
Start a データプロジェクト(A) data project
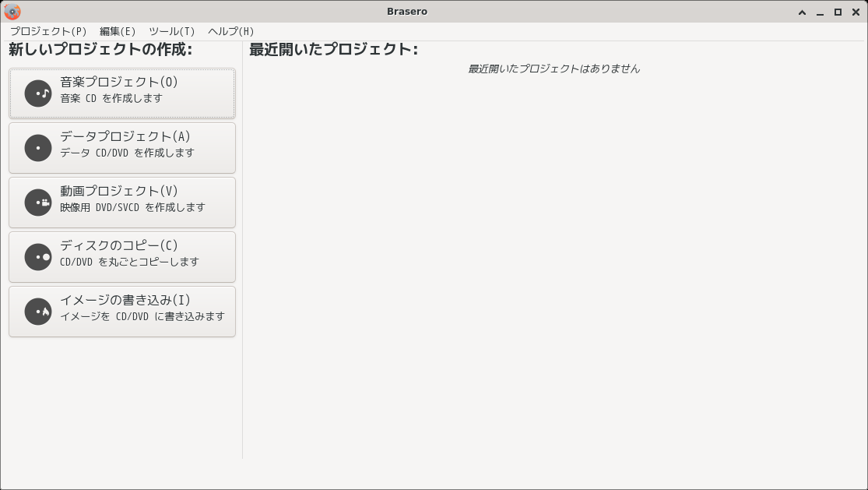(122, 148)
